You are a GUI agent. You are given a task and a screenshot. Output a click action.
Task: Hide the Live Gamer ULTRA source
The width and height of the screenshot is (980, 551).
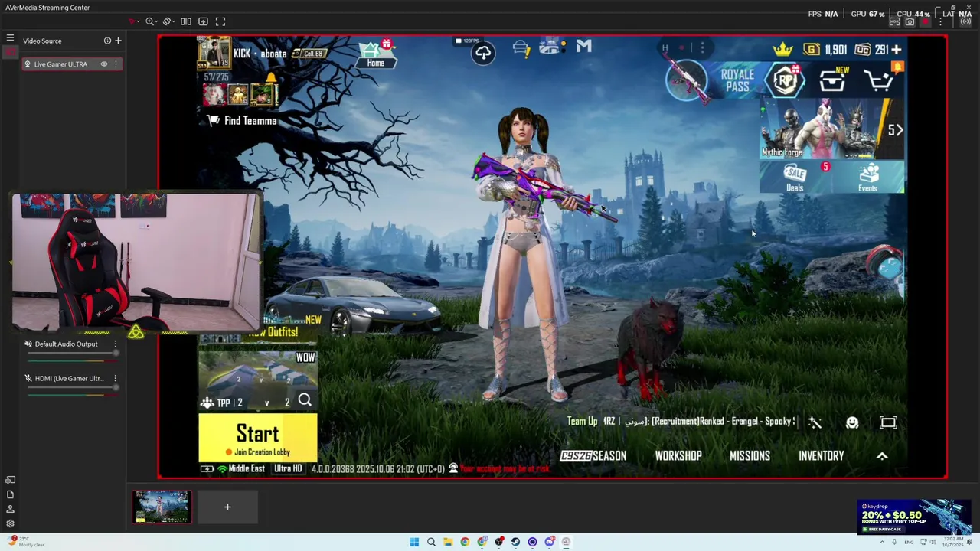click(x=104, y=64)
